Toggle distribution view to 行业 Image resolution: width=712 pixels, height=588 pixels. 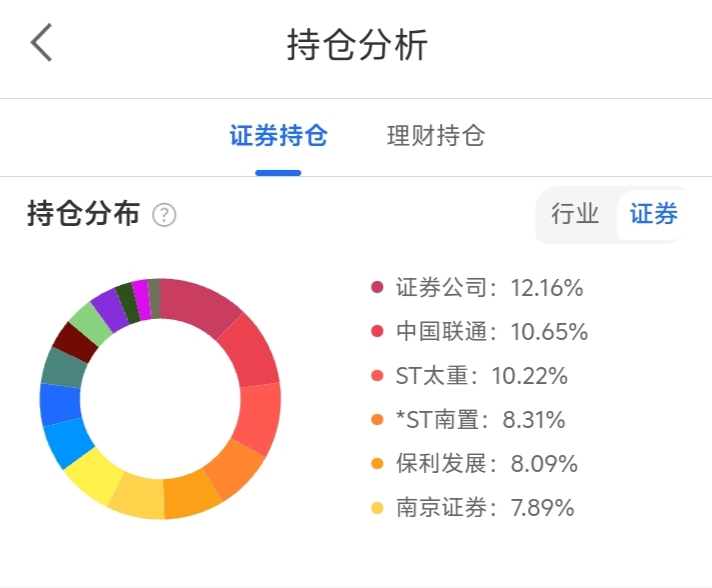575,214
